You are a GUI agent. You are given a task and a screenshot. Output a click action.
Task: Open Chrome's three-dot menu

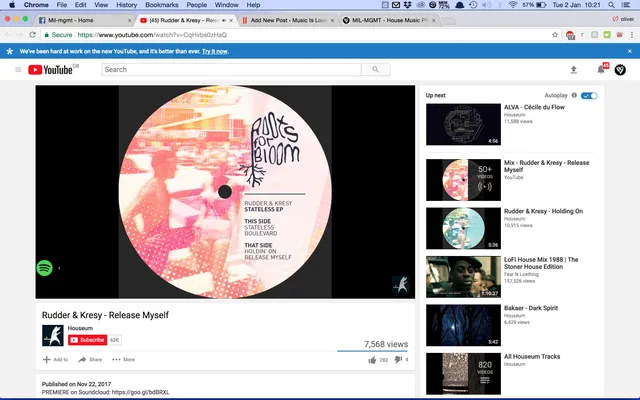[632, 35]
